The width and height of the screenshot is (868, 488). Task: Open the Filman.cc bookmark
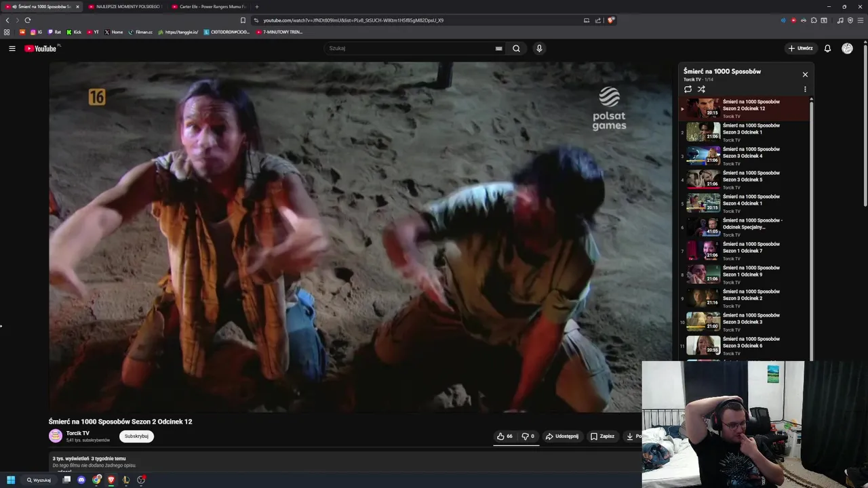[140, 32]
